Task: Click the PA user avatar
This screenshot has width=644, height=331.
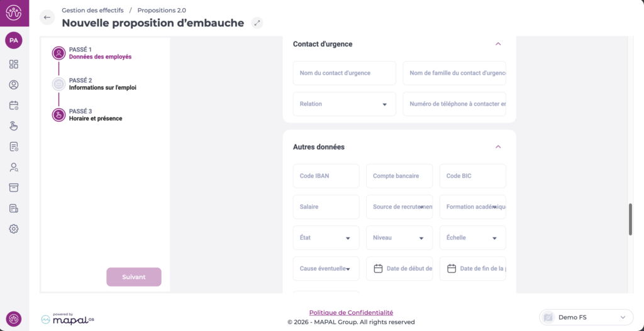Action: click(x=14, y=40)
